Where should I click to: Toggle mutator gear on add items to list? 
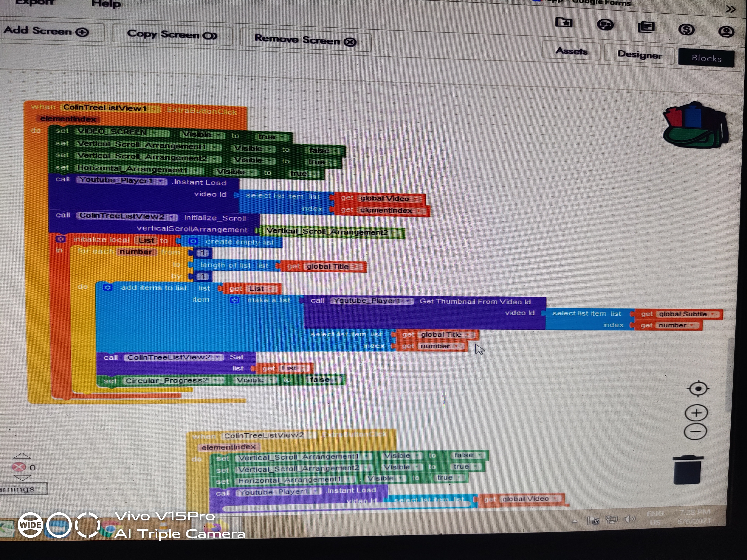(107, 287)
